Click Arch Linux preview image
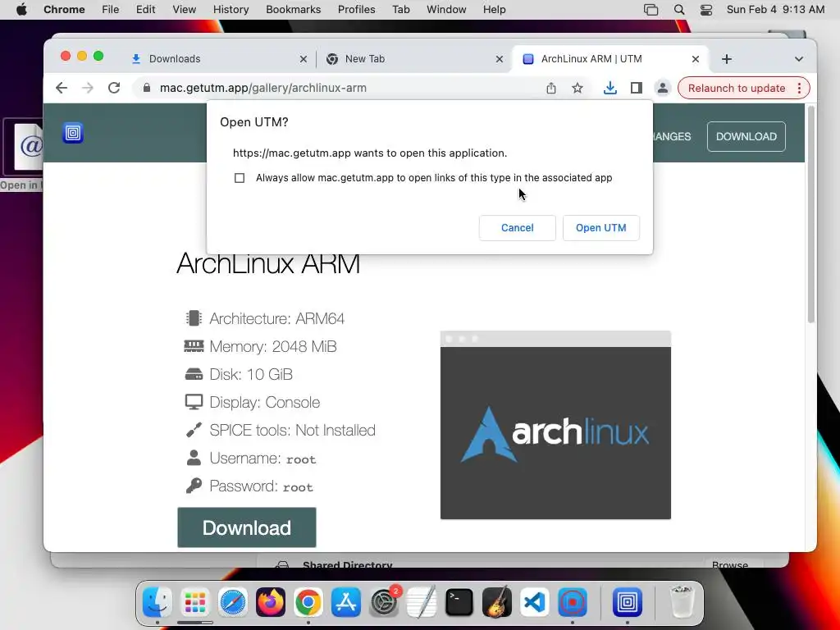Viewport: 840px width, 630px height. pyautogui.click(x=555, y=426)
